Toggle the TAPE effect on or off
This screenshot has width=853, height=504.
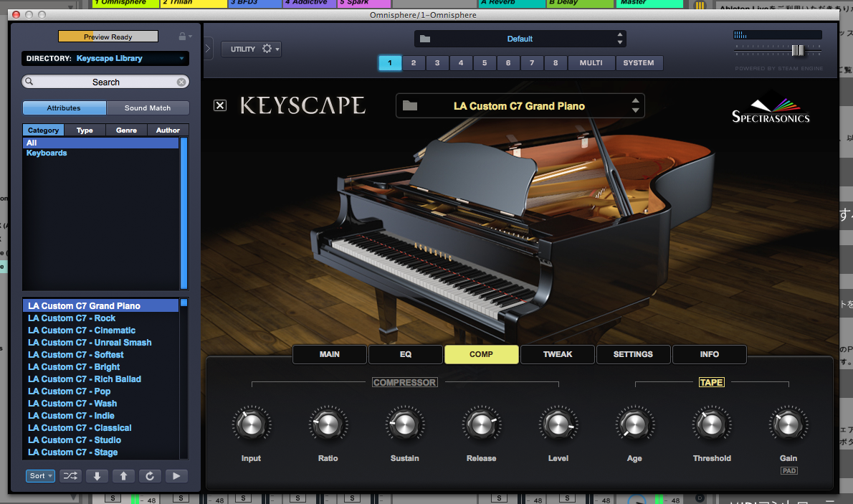click(711, 383)
